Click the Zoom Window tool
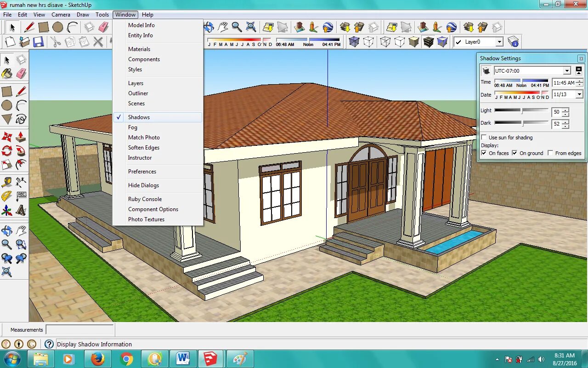This screenshot has width=588, height=368. click(21, 244)
